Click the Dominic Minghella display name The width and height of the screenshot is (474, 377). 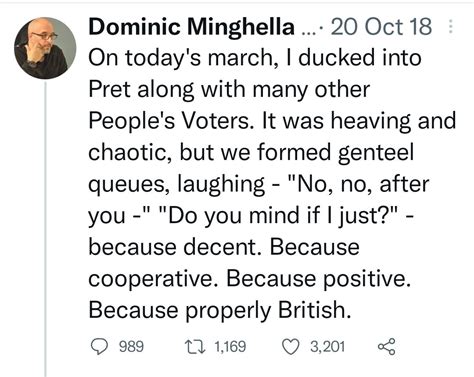pos(192,27)
